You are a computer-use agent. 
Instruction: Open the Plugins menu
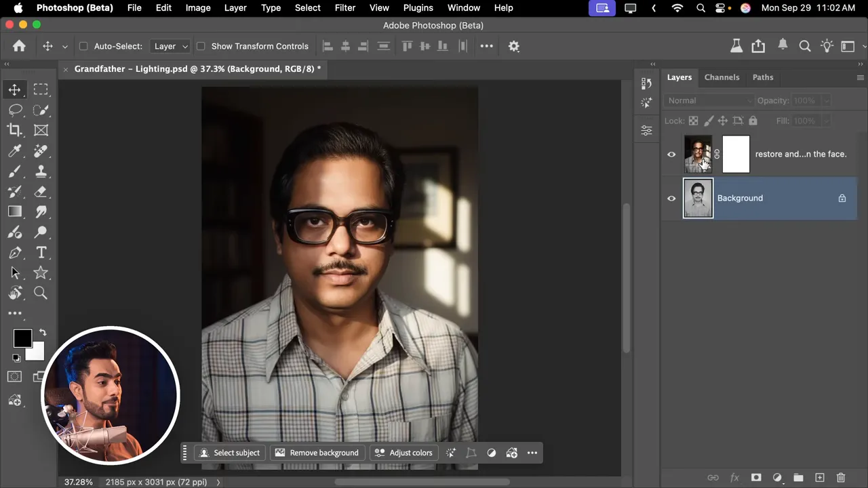point(418,7)
